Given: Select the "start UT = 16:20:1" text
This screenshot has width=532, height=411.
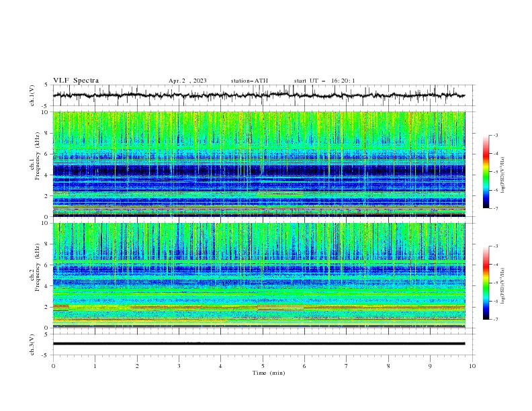Looking at the screenshot, I should pos(324,81).
